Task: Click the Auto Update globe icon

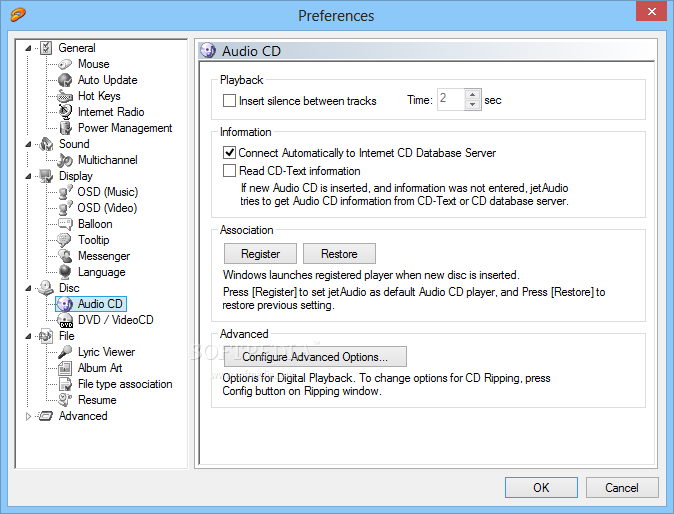Action: pyautogui.click(x=65, y=80)
